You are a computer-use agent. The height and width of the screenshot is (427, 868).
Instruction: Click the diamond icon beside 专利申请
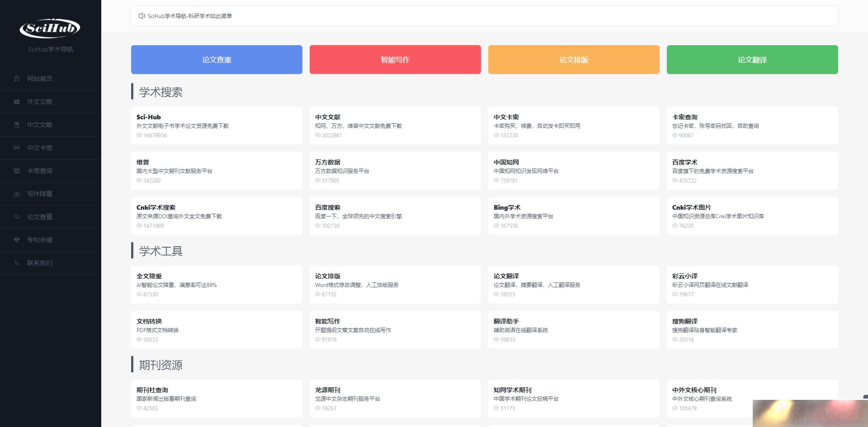click(17, 240)
